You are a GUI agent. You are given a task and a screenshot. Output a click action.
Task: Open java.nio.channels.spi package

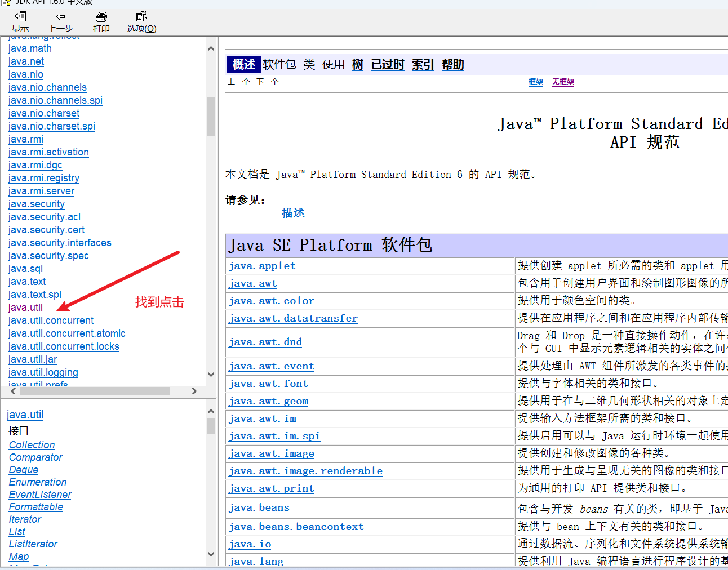coord(55,100)
